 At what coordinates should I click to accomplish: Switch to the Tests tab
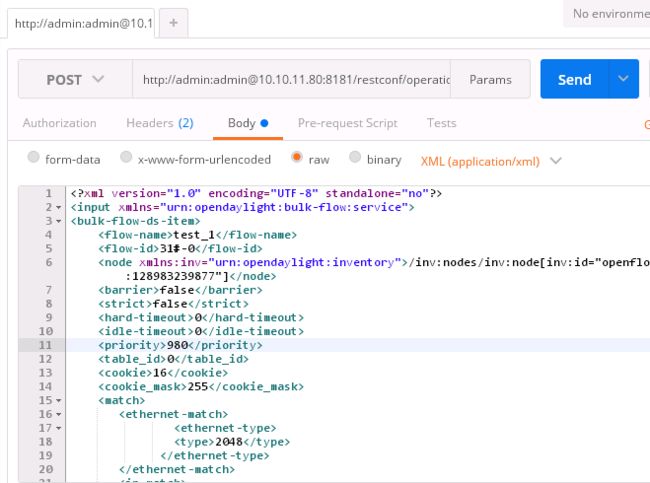(441, 123)
